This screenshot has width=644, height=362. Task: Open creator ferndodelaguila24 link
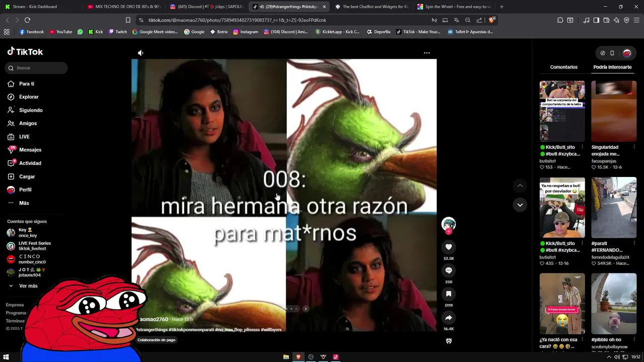pos(610,257)
